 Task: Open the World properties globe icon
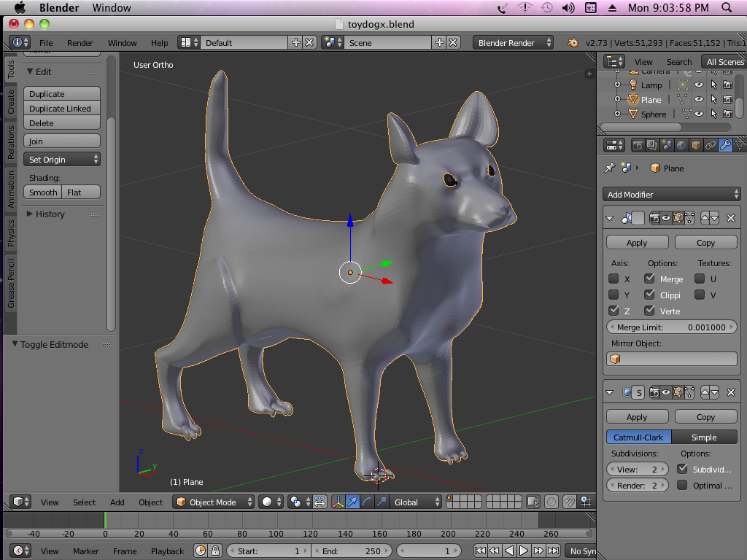(681, 145)
